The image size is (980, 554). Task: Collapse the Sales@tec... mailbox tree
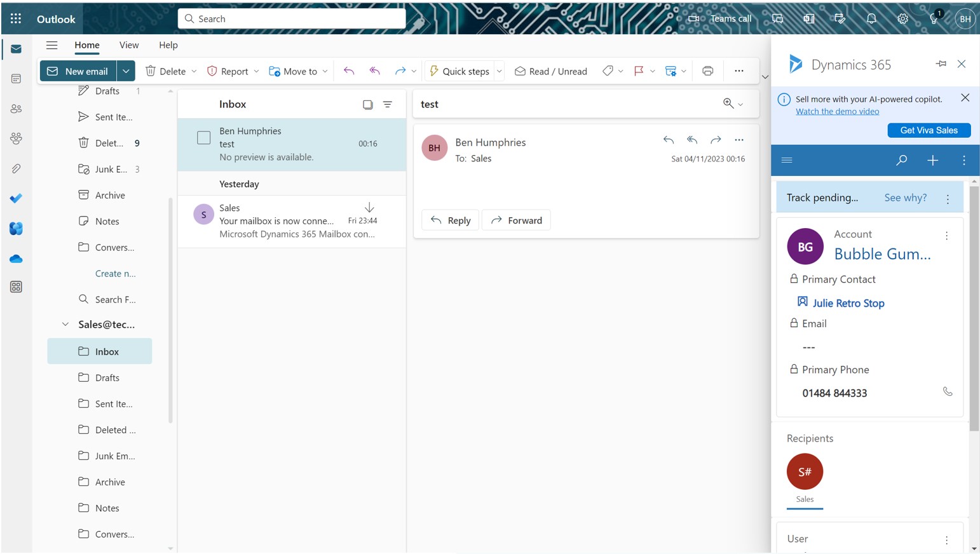[x=65, y=324]
